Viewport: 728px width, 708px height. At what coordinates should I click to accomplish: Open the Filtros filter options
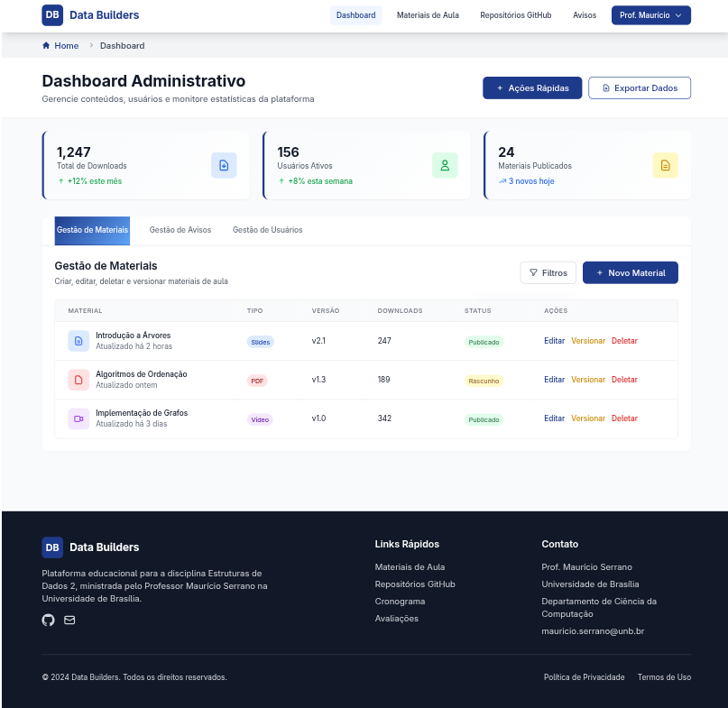coord(548,272)
